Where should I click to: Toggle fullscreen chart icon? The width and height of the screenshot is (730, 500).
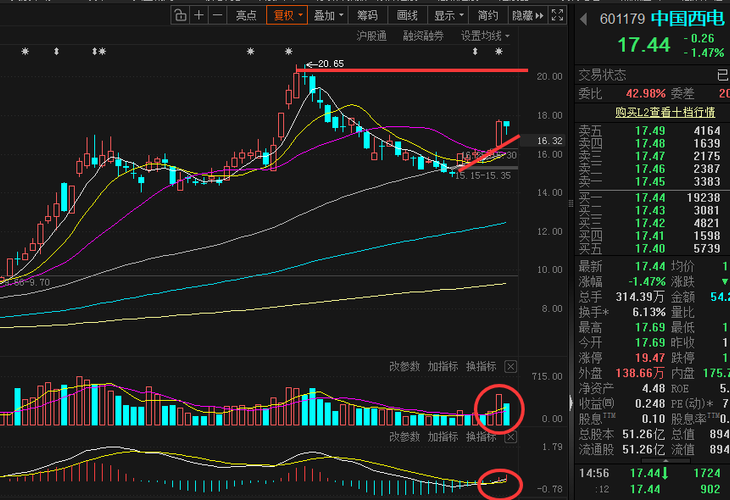point(557,15)
